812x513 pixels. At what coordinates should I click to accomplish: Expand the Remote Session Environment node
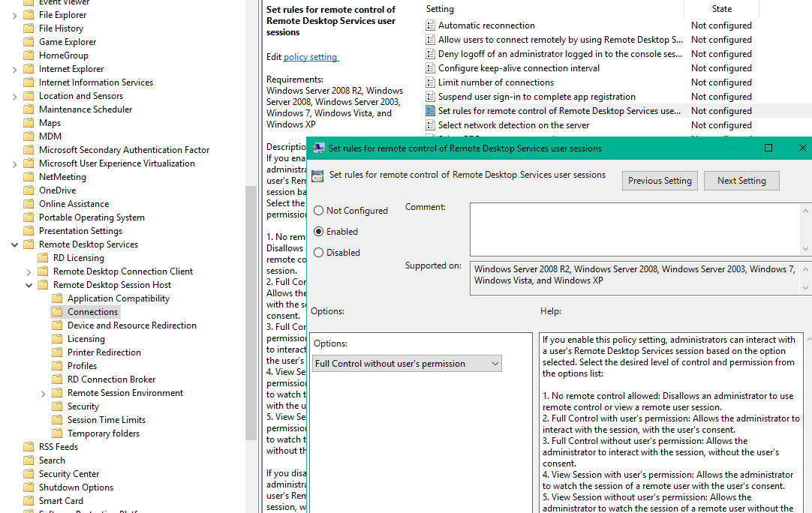[x=44, y=394]
